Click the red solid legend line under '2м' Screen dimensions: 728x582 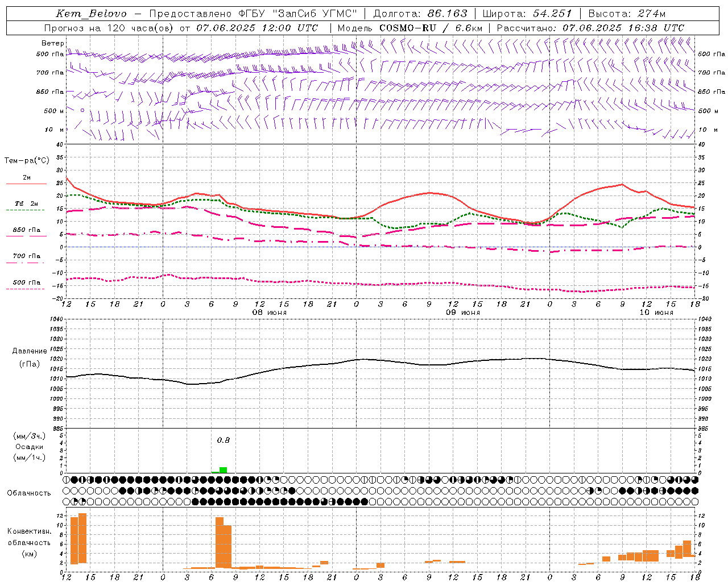coord(26,184)
